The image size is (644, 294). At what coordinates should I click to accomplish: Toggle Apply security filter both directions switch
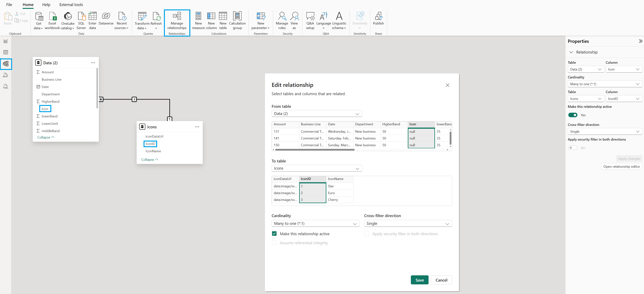(x=573, y=148)
